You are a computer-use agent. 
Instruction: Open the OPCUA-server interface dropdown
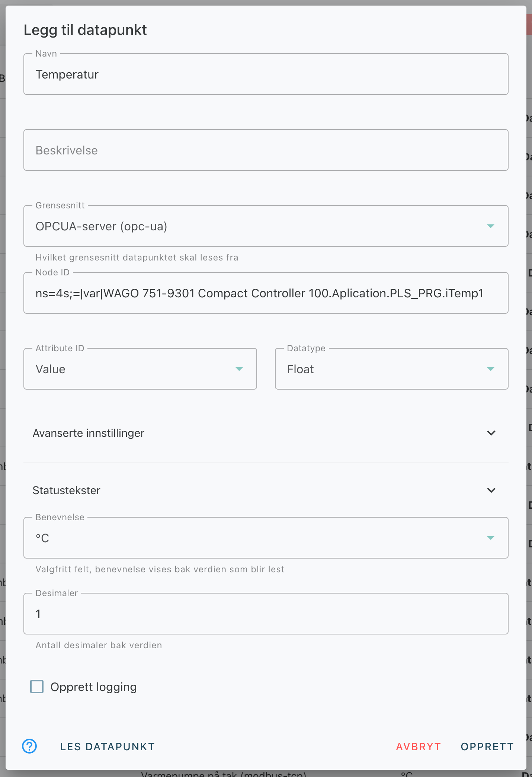pos(266,226)
